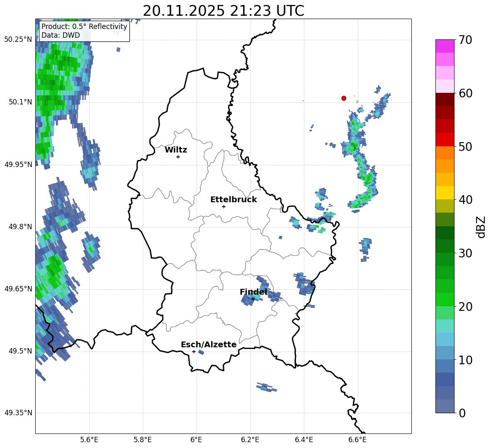The image size is (491, 448).
Task: Click the 6.6°E longitude label
Action: [357, 440]
